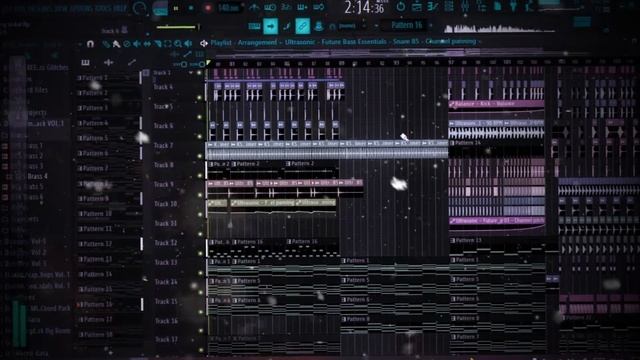Click the stop button in the transport
Viewport: 640px width, 360px height.
coord(191,8)
